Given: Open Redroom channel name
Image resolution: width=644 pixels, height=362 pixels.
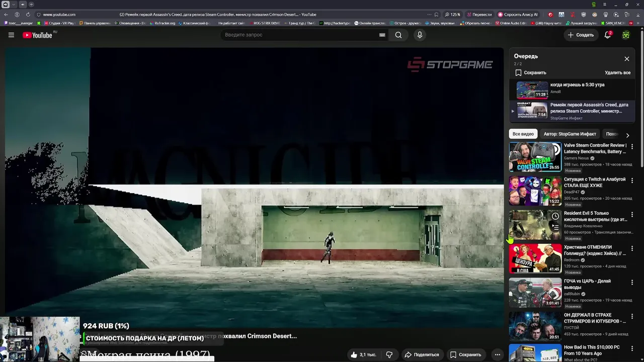Looking at the screenshot, I should (572, 260).
